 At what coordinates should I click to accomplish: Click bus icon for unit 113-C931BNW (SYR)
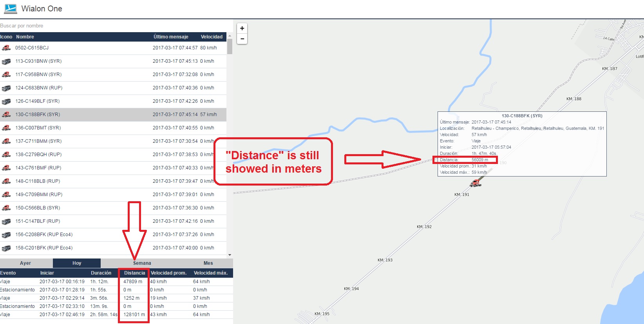tap(6, 61)
